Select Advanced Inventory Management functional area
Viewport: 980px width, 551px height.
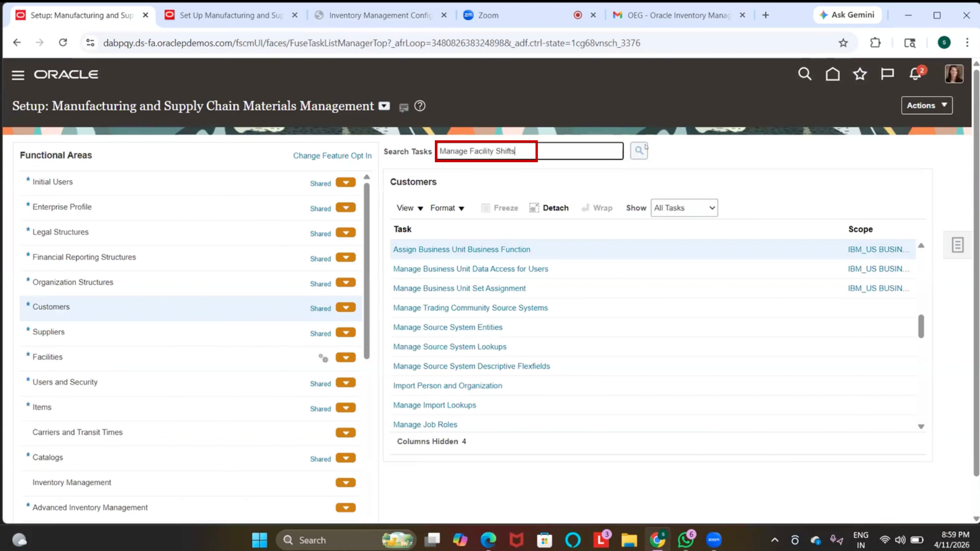(x=90, y=508)
